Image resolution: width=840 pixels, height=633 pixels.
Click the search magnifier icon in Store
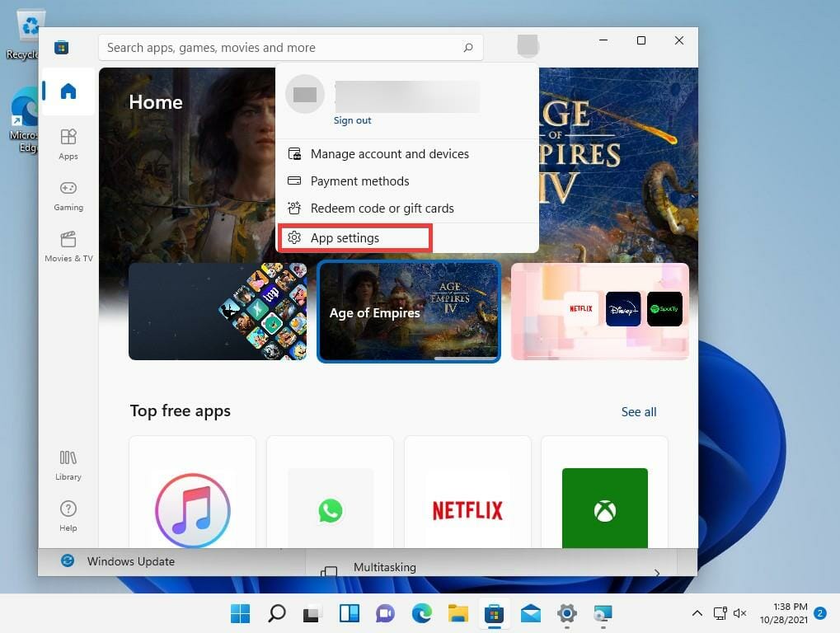pyautogui.click(x=467, y=48)
